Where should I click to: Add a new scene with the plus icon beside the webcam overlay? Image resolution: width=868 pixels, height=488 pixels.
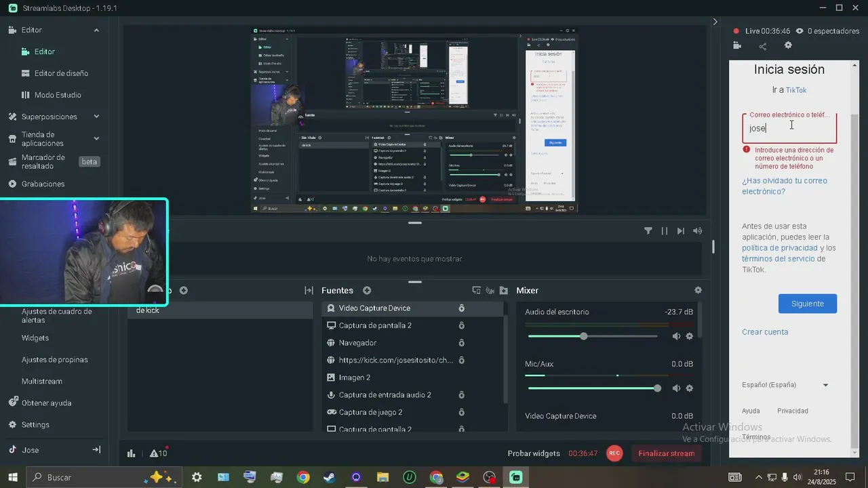tap(183, 290)
